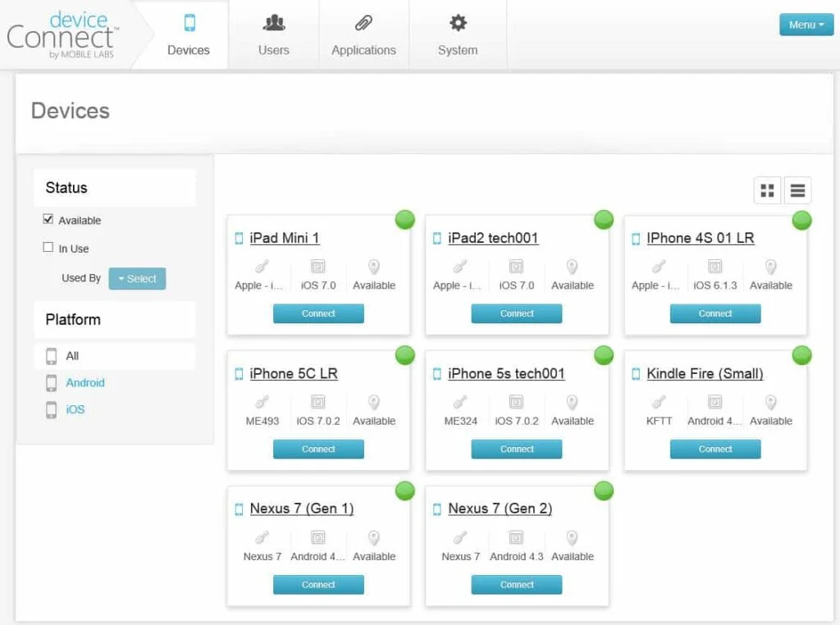Connect to Nexus 7 (Gen 2)
The image size is (840, 625).
(x=517, y=584)
